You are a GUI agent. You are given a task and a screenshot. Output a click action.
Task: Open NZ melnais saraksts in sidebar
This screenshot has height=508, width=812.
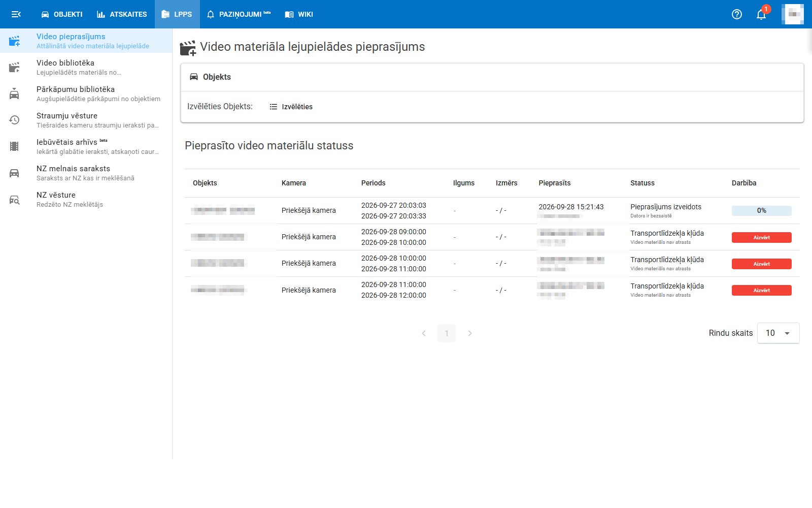coord(86,173)
